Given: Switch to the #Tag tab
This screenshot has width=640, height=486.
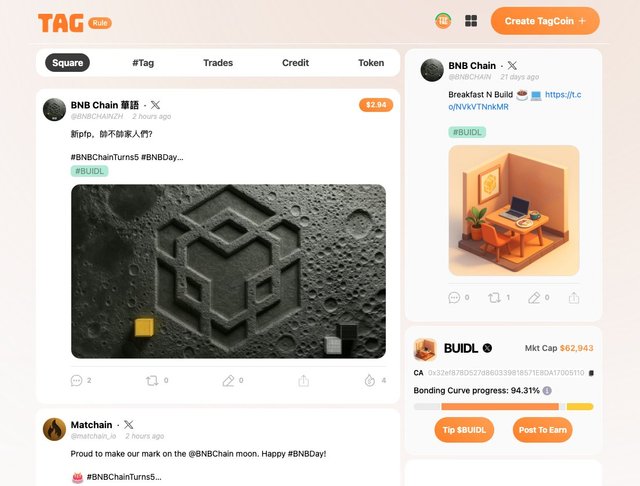Looking at the screenshot, I should pos(143,63).
